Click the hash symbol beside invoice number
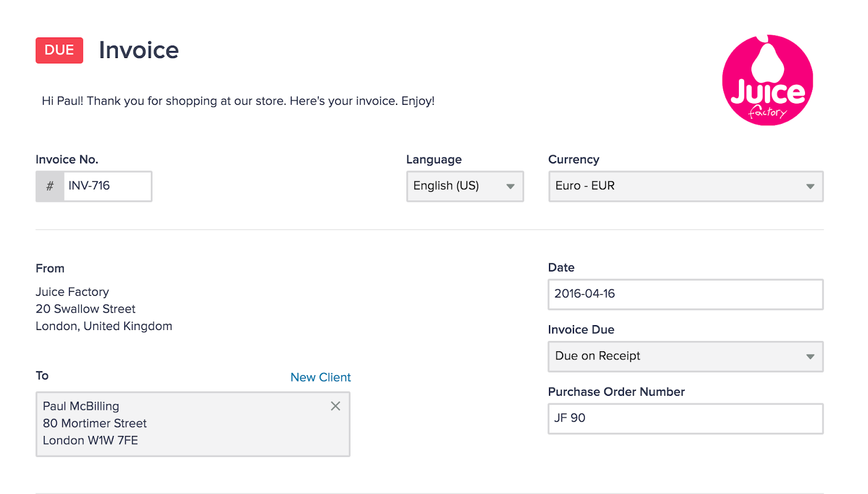 [50, 186]
